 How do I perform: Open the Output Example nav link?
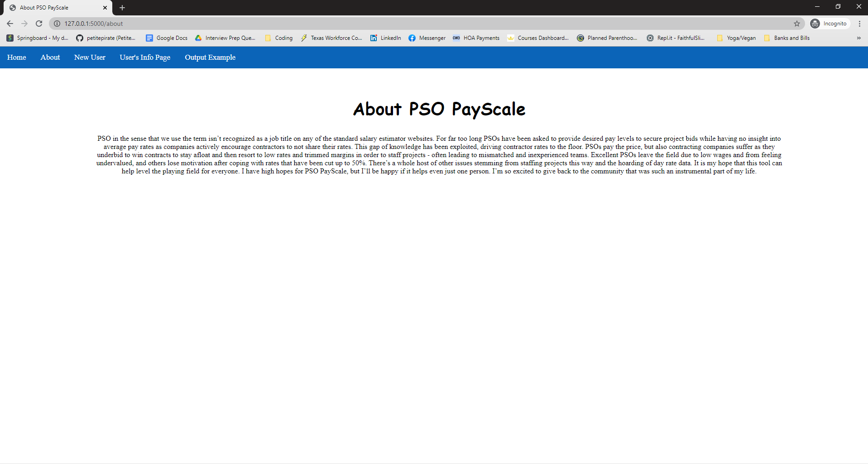pyautogui.click(x=210, y=57)
